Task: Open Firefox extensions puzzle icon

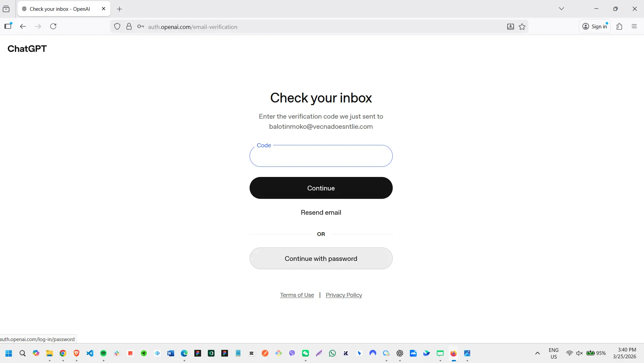Action: [x=619, y=27]
